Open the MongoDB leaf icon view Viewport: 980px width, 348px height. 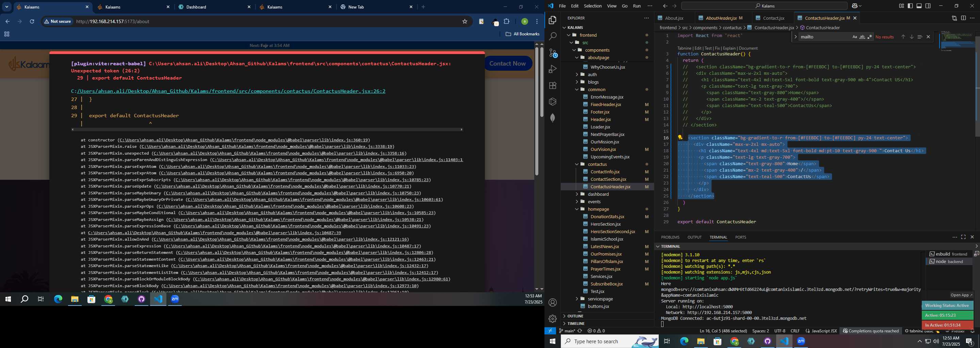(553, 118)
